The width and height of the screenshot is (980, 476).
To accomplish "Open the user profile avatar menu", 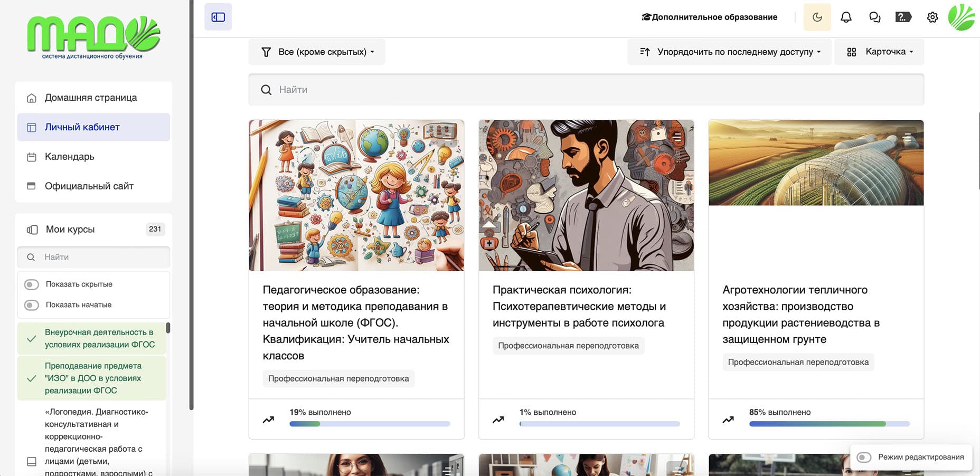I will [x=961, y=17].
